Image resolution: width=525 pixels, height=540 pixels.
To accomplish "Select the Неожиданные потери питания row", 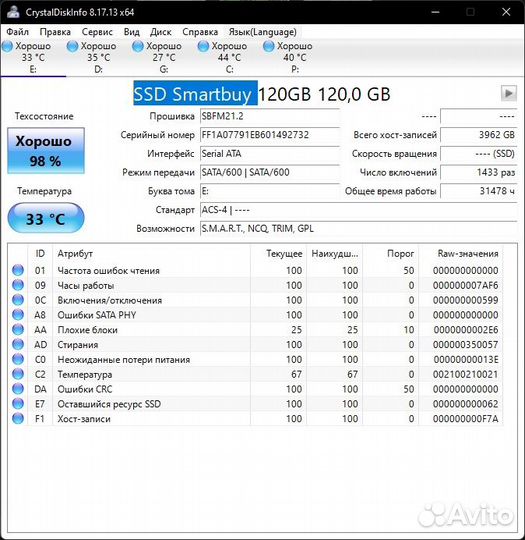I will pyautogui.click(x=256, y=359).
